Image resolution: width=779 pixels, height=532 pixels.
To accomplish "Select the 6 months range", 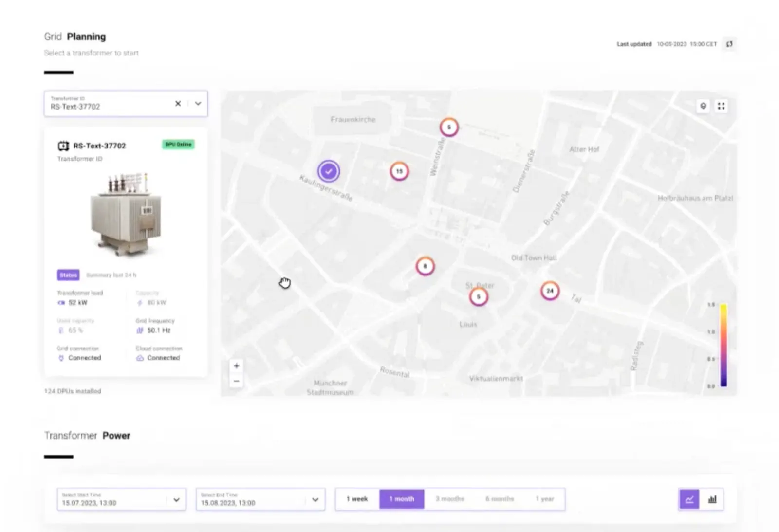I will pos(500,499).
